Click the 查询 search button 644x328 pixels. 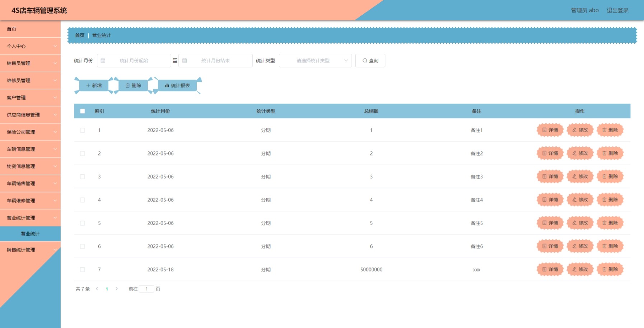(370, 61)
